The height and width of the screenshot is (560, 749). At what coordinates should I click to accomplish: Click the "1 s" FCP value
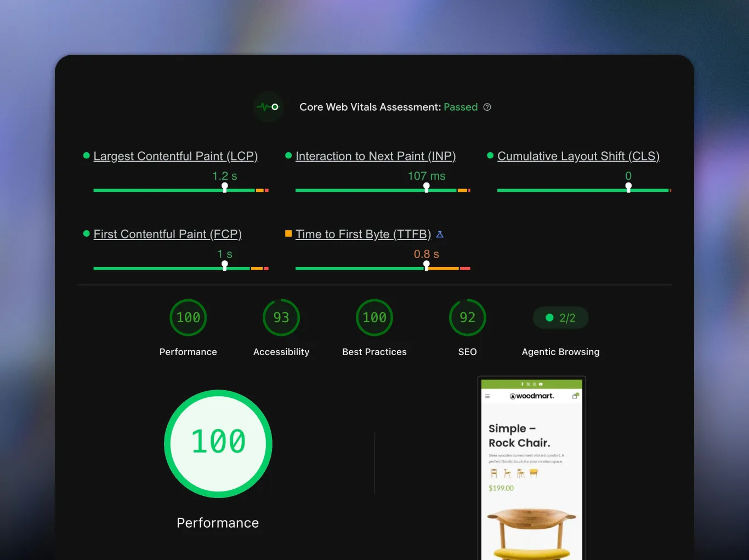tap(225, 254)
